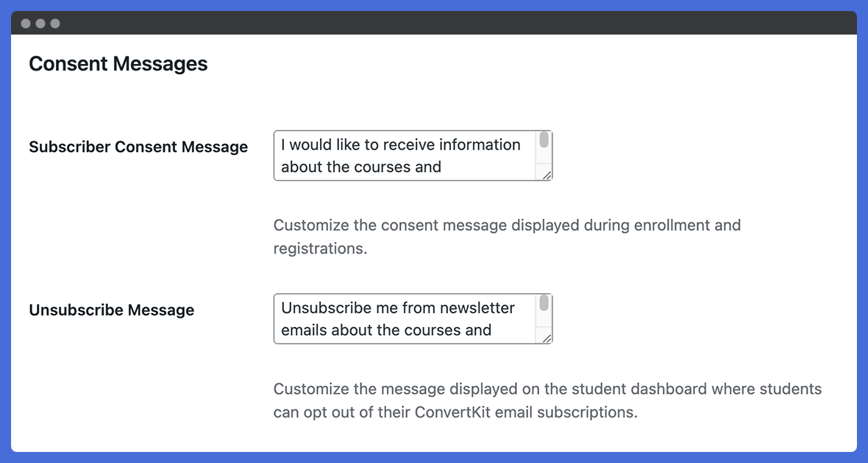Screen dimensions: 868x463
Task: Click into the Unsubscribe Message text area
Action: click(413, 319)
